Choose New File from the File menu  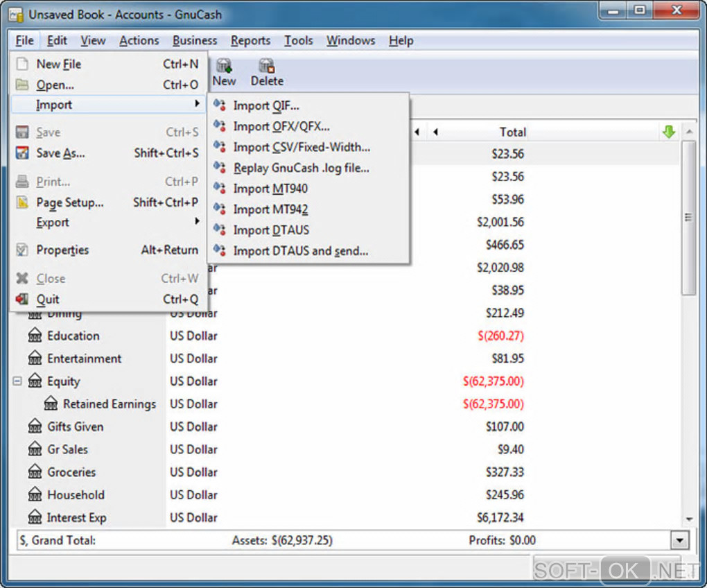click(108, 64)
